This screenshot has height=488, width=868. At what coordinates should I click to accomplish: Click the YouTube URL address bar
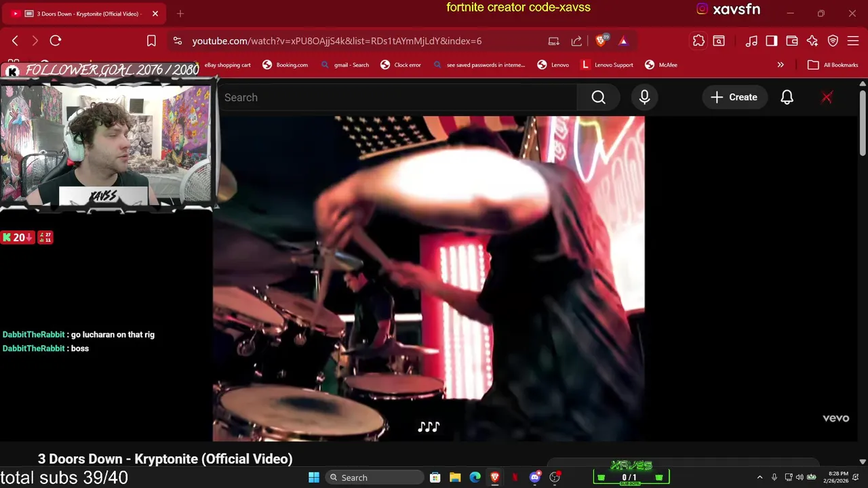click(x=337, y=41)
